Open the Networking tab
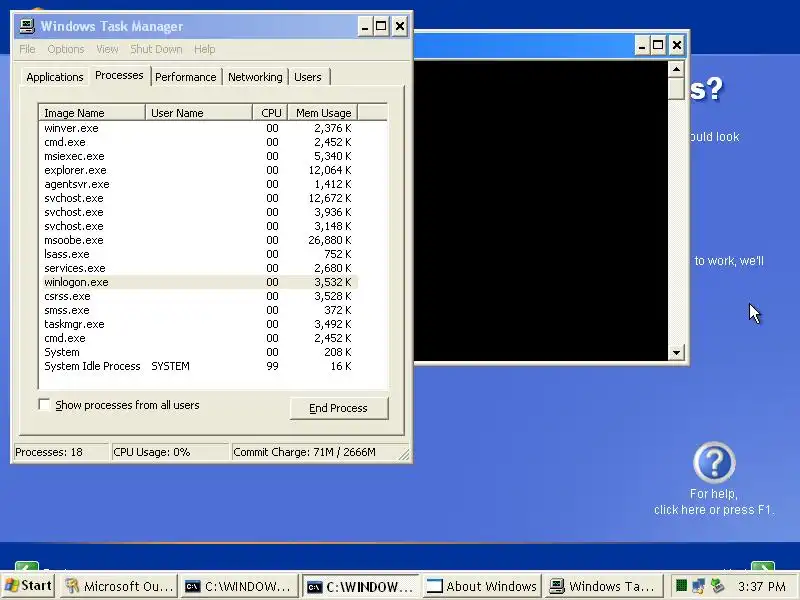800x600 pixels. tap(255, 77)
